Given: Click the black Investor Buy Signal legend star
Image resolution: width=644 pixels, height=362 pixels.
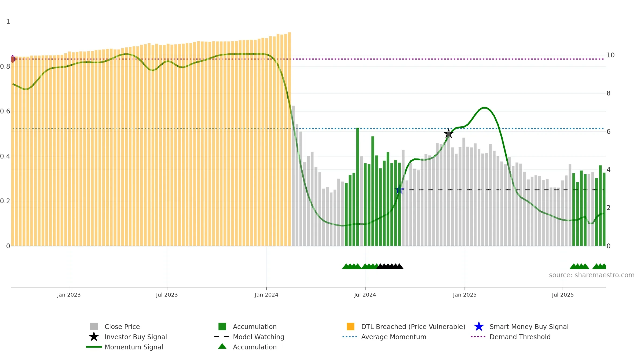Looking at the screenshot, I should (x=94, y=337).
